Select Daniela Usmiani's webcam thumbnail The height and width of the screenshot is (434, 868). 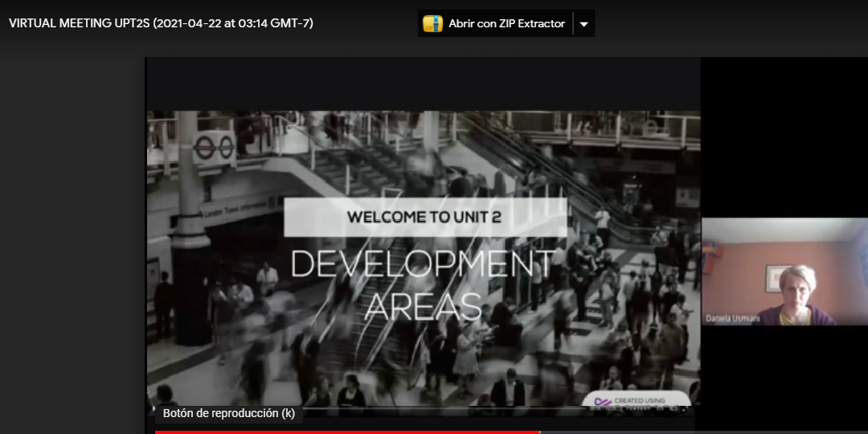tap(784, 272)
